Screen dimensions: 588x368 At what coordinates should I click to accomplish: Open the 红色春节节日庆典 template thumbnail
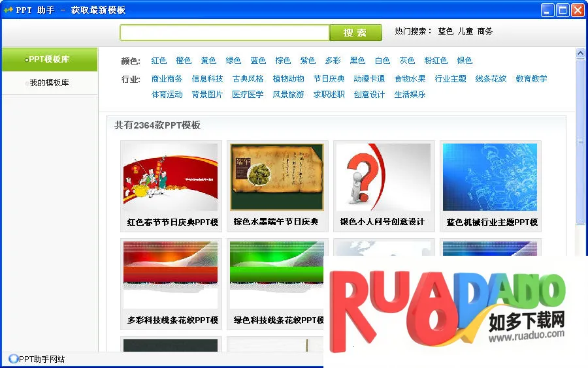point(171,177)
